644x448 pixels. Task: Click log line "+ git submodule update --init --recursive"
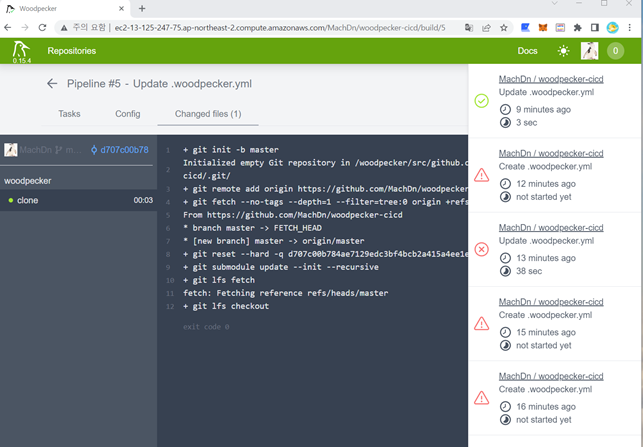(281, 267)
